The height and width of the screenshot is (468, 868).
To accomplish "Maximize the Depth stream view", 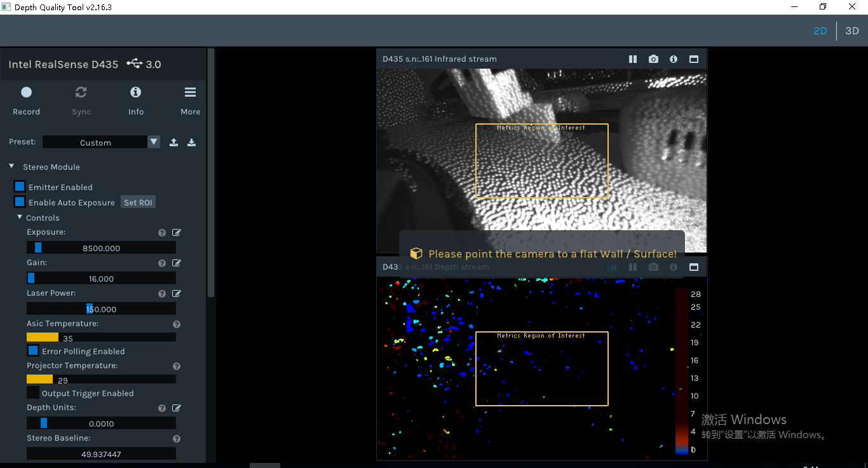I will tap(693, 267).
